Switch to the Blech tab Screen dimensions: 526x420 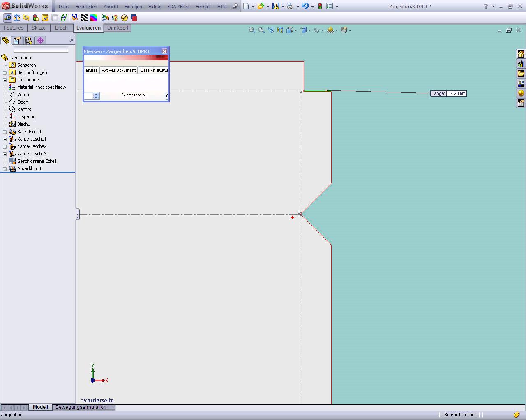click(x=61, y=28)
